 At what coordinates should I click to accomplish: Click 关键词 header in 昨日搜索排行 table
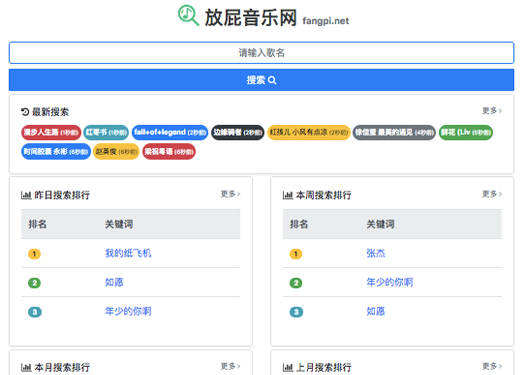click(x=119, y=224)
